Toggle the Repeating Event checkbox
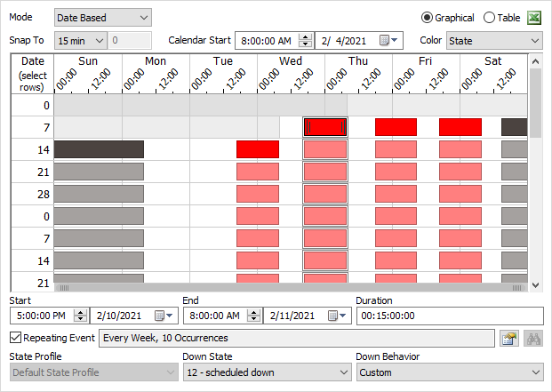This screenshot has width=552, height=392. point(16,338)
